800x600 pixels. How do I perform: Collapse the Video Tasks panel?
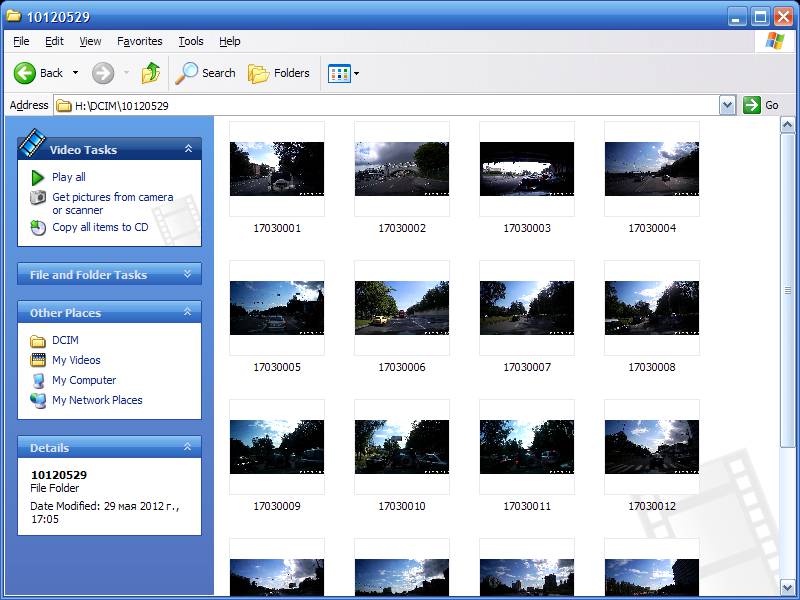pyautogui.click(x=188, y=148)
